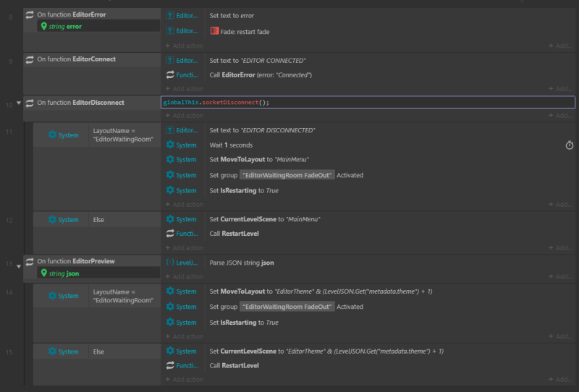Click Add action below the socketDisconnect script
The height and width of the screenshot is (392, 579).
click(x=185, y=116)
